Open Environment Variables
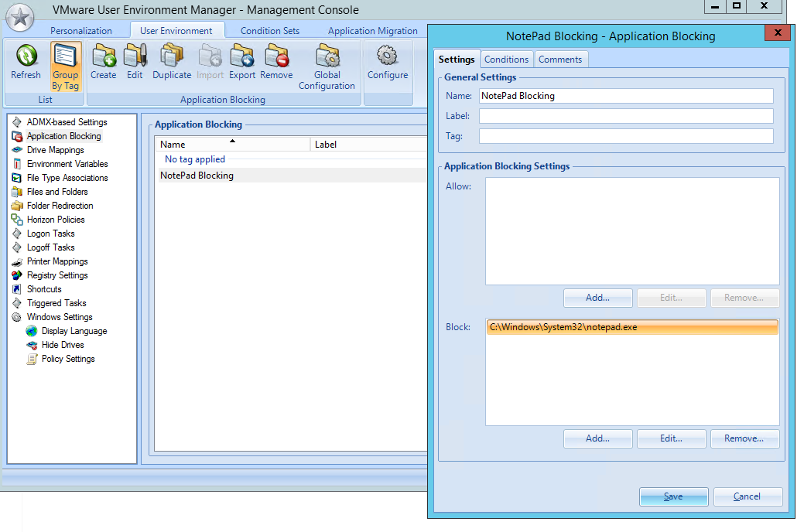 pos(67,163)
